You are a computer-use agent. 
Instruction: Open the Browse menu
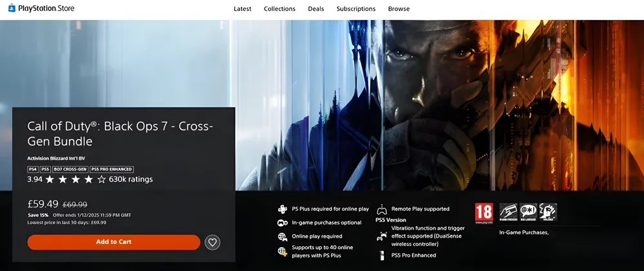pyautogui.click(x=399, y=9)
